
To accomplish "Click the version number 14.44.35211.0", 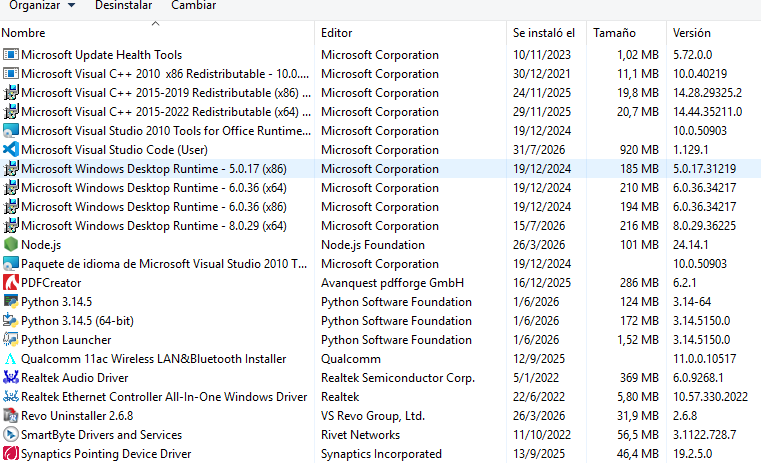I will click(707, 111).
